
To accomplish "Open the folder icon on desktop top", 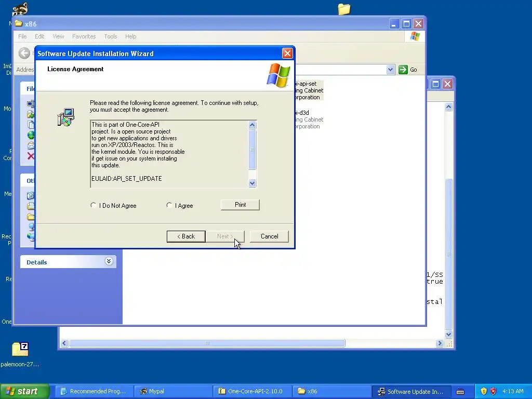I will pyautogui.click(x=344, y=9).
